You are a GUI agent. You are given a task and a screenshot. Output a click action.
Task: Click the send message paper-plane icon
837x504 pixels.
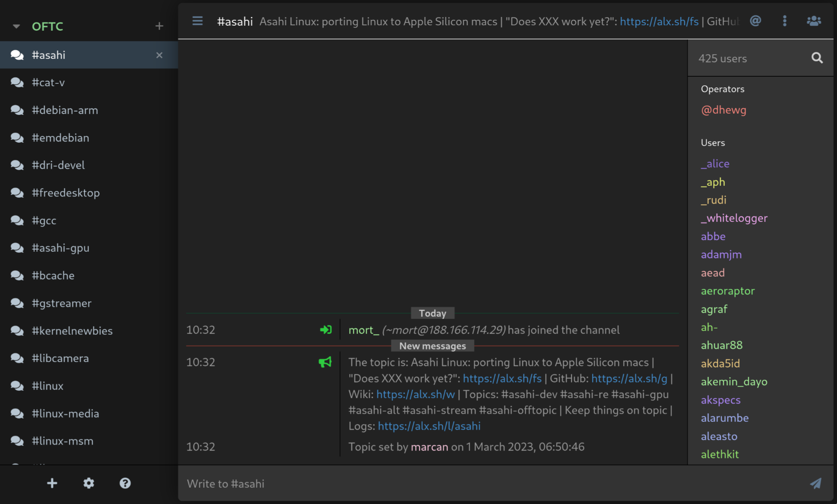point(815,483)
